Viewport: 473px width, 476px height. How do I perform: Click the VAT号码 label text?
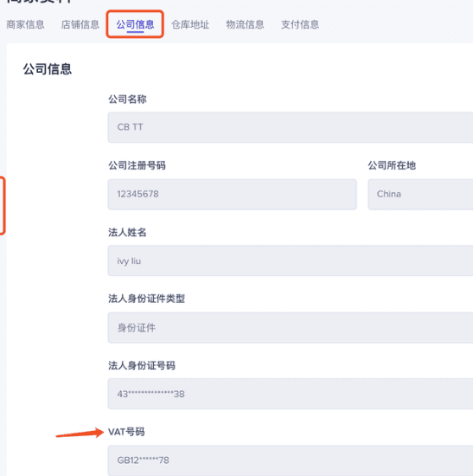126,432
